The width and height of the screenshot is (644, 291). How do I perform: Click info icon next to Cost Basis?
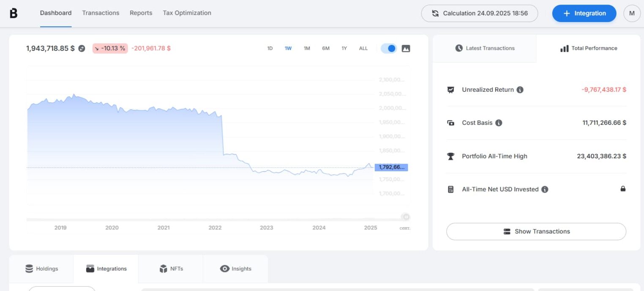[x=499, y=123]
